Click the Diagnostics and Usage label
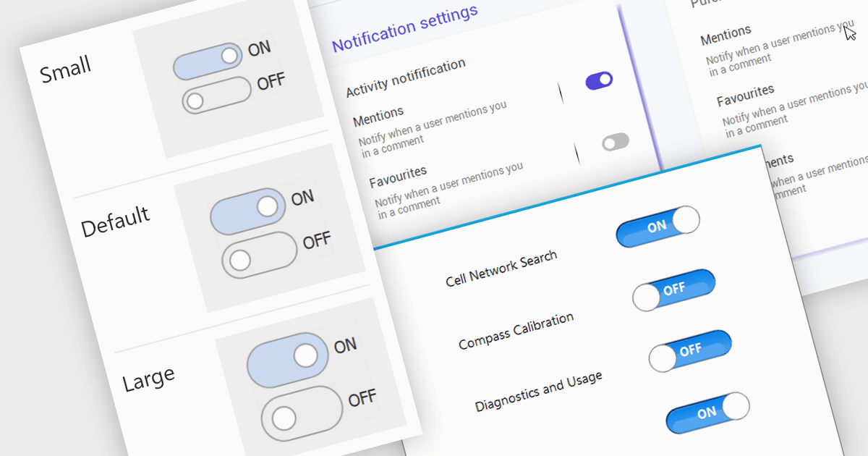 538,392
